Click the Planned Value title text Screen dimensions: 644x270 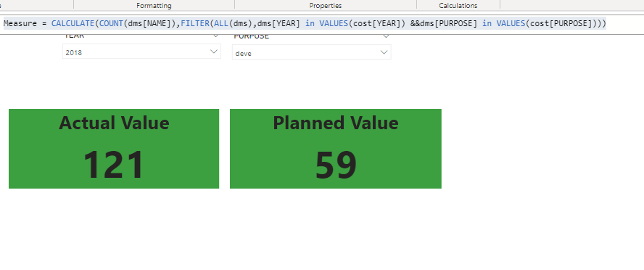[x=336, y=123]
